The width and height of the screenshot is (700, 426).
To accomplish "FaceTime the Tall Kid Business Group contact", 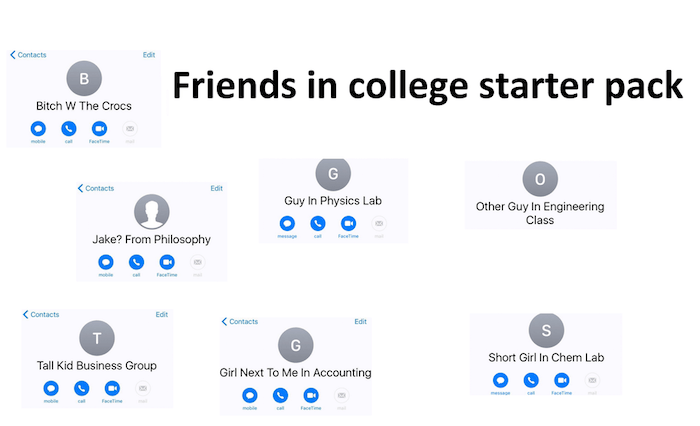I will pyautogui.click(x=112, y=388).
